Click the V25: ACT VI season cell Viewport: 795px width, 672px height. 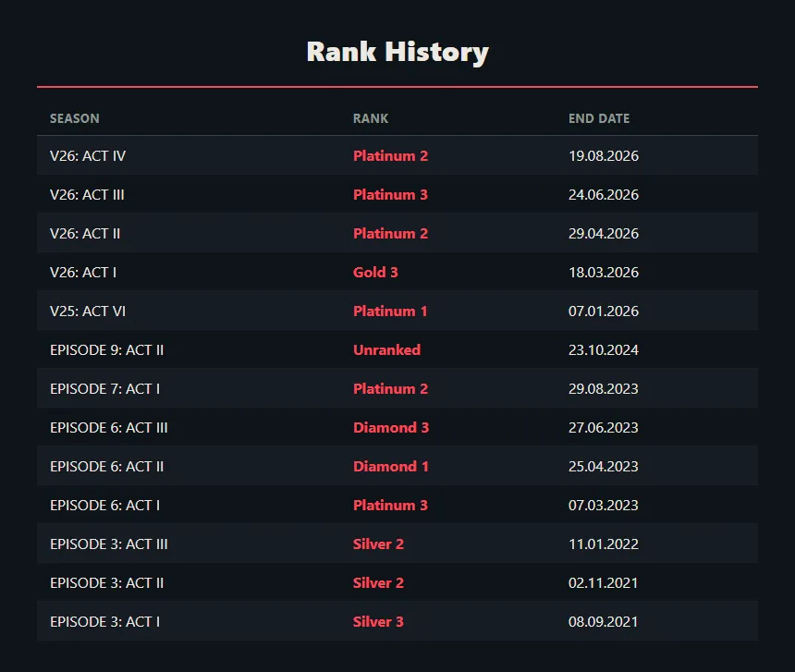[88, 312]
